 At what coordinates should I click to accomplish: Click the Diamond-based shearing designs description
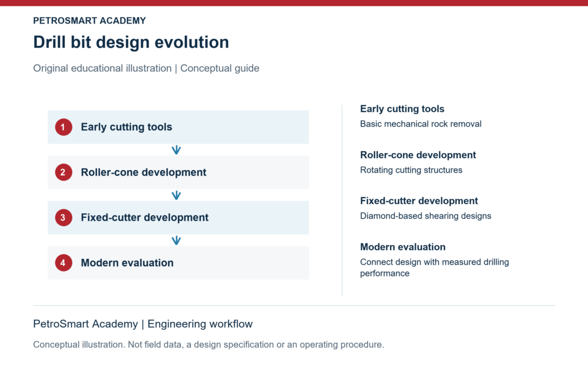(425, 216)
